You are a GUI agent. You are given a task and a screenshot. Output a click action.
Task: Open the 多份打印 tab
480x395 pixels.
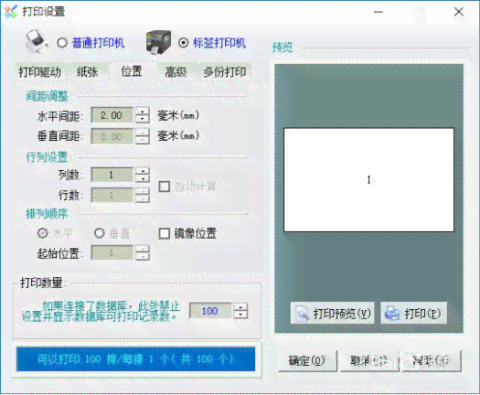[x=225, y=72]
